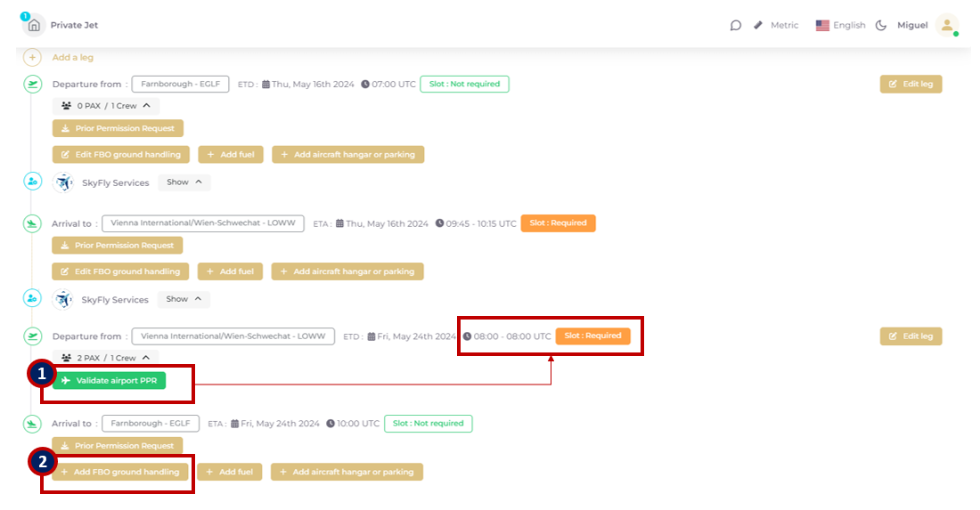Click the Vienna arrival landing plane icon

tap(33, 223)
